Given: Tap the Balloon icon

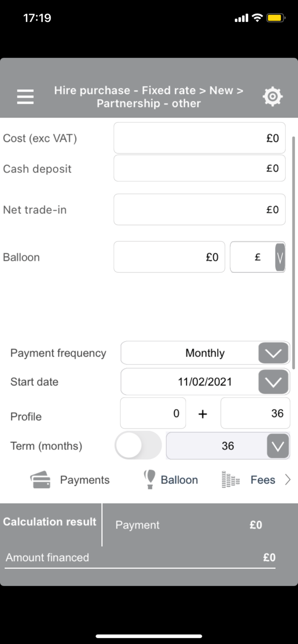Looking at the screenshot, I should [x=149, y=479].
